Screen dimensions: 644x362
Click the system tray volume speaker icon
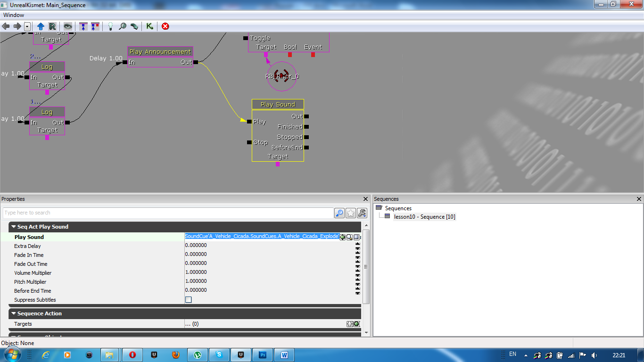pos(594,355)
